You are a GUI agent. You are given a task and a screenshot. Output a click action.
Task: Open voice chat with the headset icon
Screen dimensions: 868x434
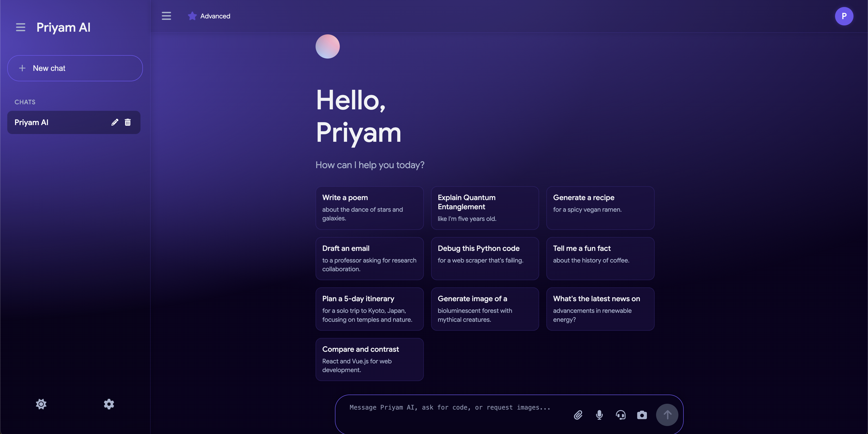point(621,415)
